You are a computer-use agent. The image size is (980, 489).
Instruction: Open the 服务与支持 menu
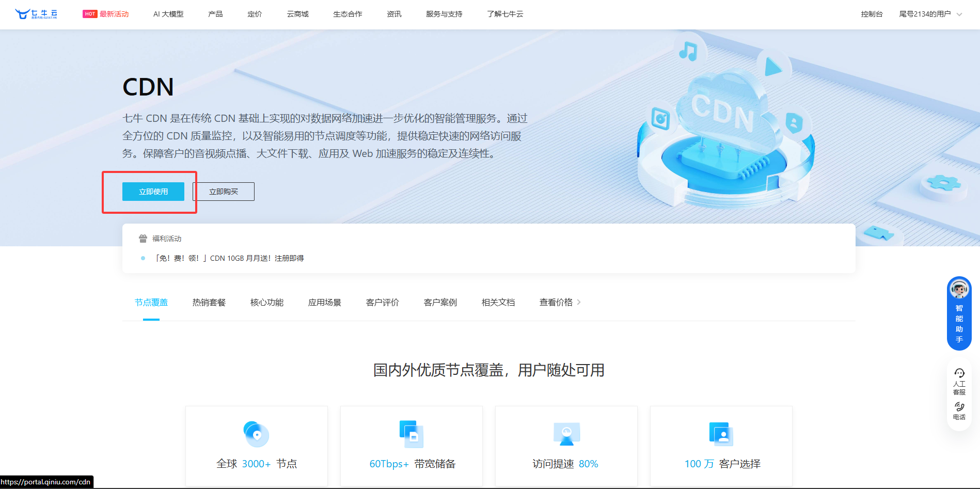[x=444, y=14]
